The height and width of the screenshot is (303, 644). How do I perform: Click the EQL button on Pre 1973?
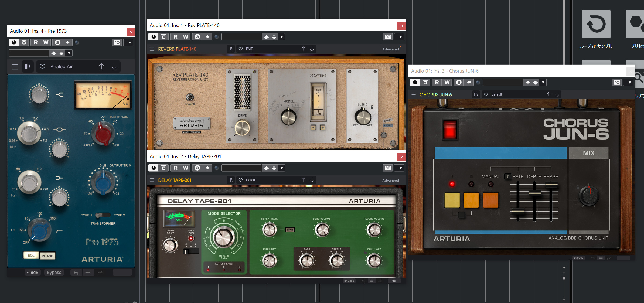pyautogui.click(x=31, y=256)
